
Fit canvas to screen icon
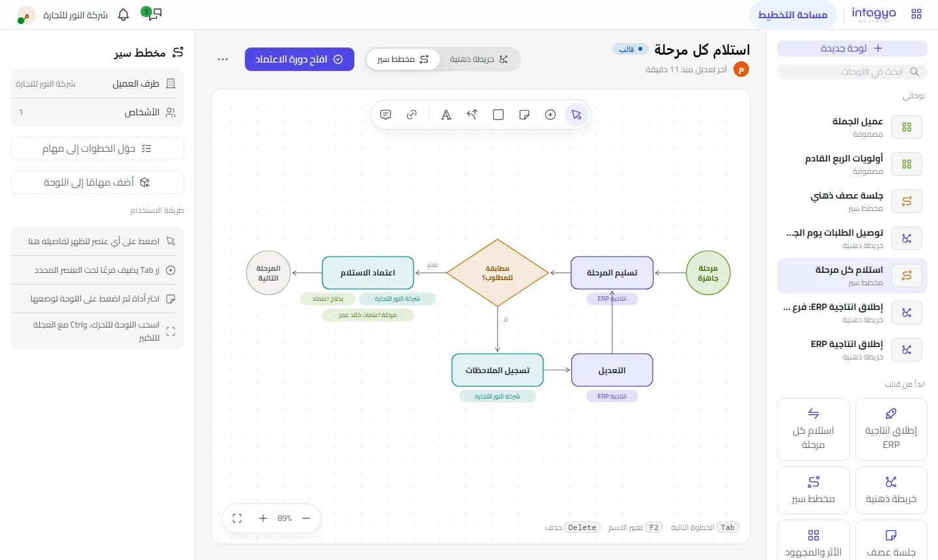237,518
